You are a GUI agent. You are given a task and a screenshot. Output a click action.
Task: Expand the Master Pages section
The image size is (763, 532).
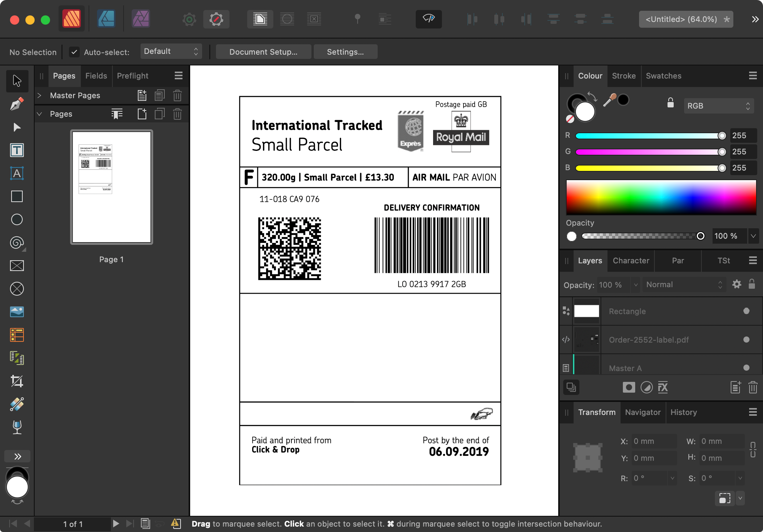39,95
